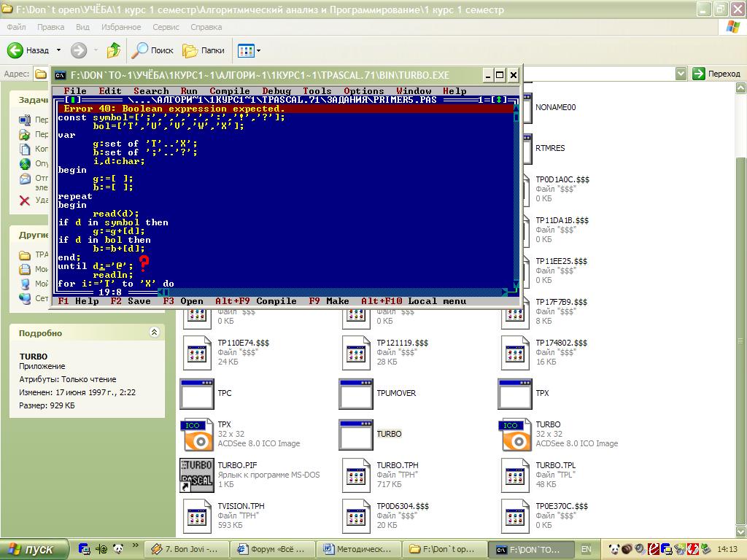
Task: Select the TVISION.TPH file icon
Action: coord(196,516)
